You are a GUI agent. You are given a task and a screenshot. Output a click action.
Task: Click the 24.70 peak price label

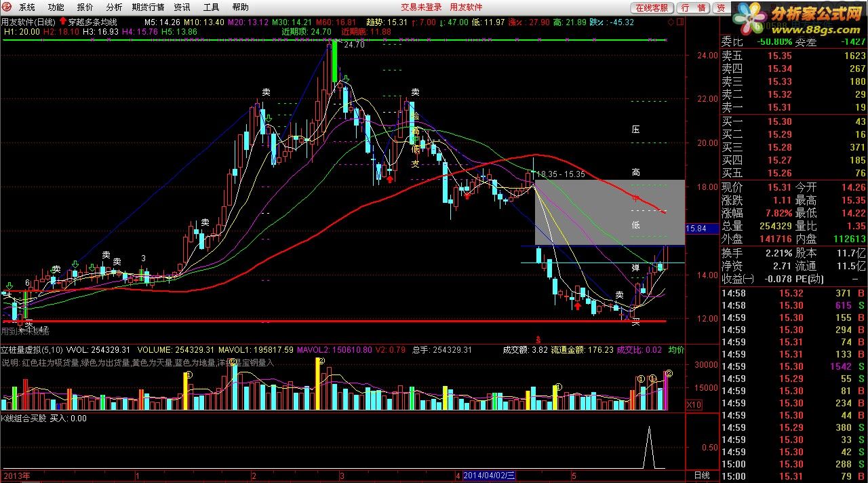click(x=354, y=45)
